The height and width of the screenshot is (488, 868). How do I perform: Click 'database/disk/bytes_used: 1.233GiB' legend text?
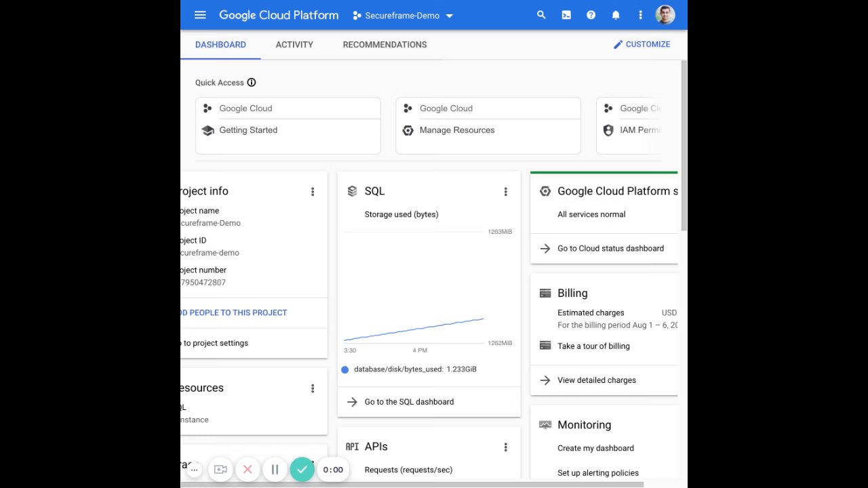pos(415,369)
